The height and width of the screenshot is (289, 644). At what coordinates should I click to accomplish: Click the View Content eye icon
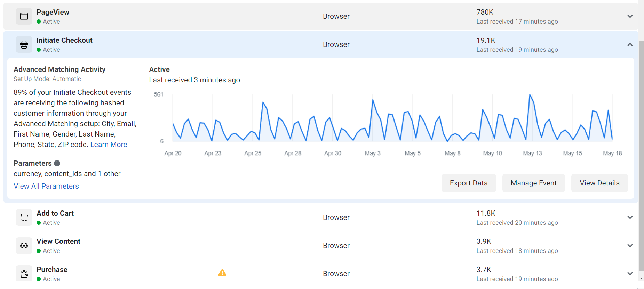(24, 246)
